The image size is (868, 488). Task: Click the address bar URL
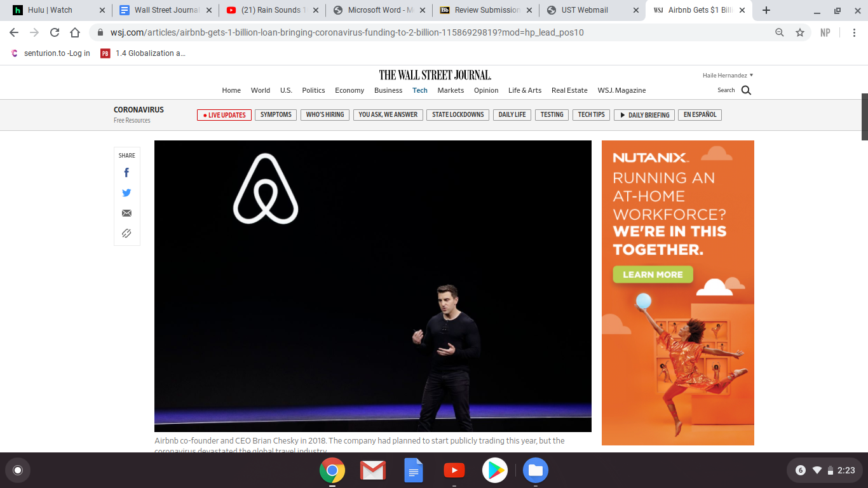(x=346, y=32)
